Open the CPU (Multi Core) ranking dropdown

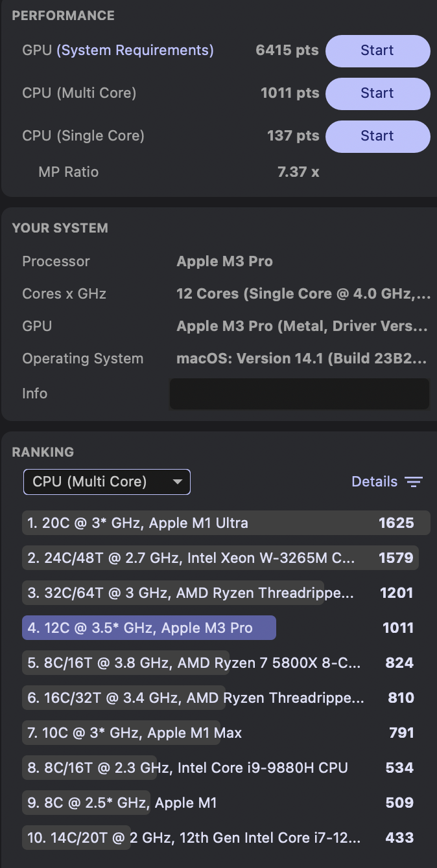(107, 482)
